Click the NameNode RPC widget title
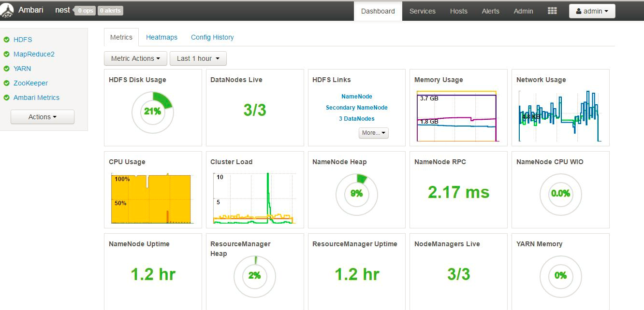This screenshot has height=310, width=644. [440, 162]
